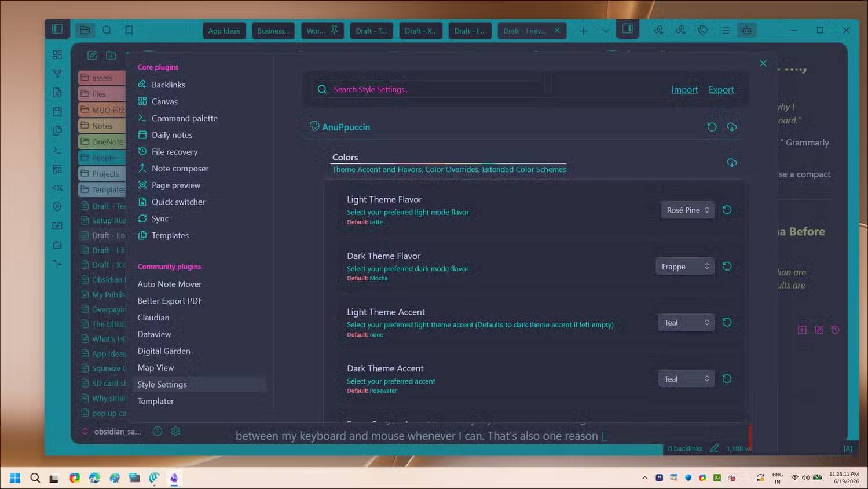Open the backlinks pane icon in right sidebar

(659, 30)
